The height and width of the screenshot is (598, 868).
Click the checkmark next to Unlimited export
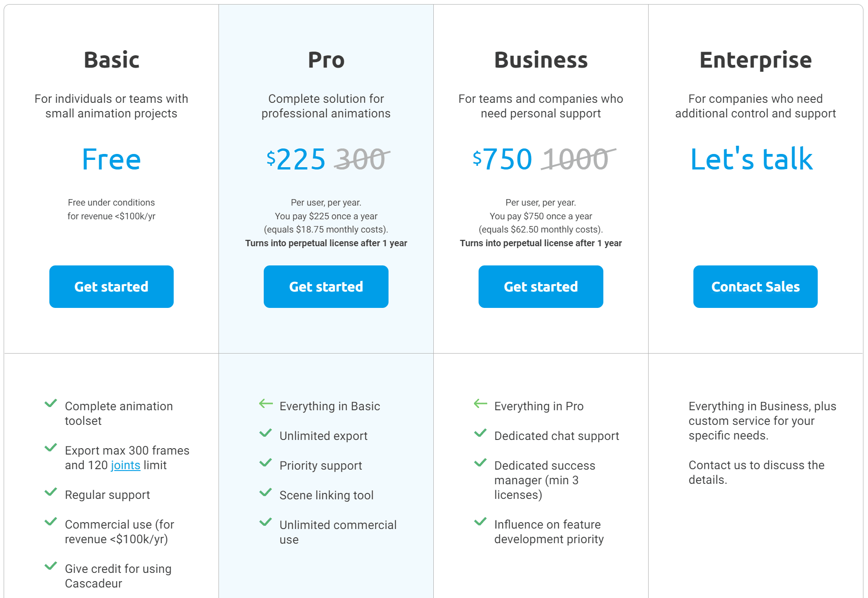tap(266, 433)
